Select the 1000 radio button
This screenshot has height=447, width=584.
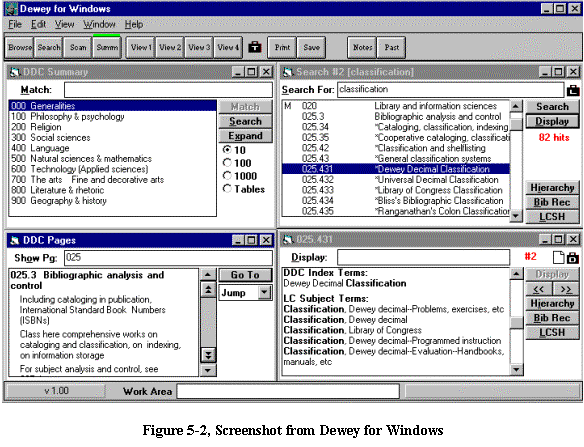click(x=227, y=175)
